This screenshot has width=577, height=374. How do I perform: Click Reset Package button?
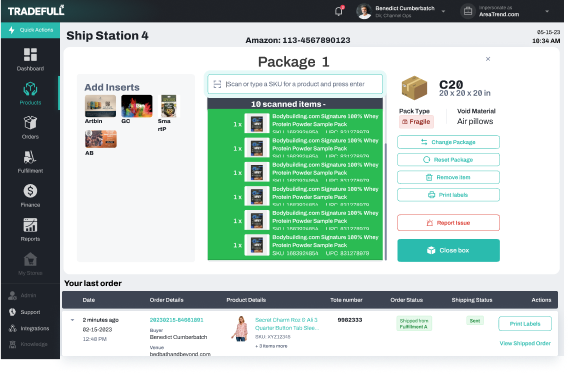pyautogui.click(x=448, y=160)
